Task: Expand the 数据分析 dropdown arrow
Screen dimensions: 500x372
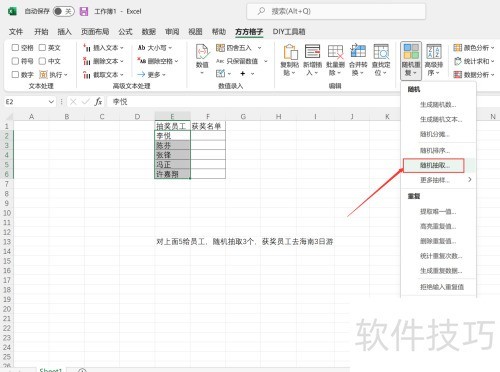Action: (x=492, y=75)
